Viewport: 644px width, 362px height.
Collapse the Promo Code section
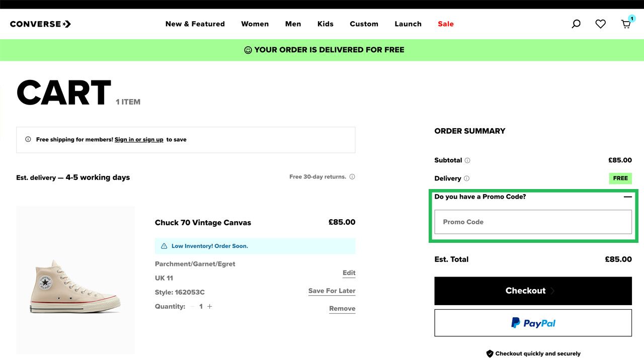[627, 197]
